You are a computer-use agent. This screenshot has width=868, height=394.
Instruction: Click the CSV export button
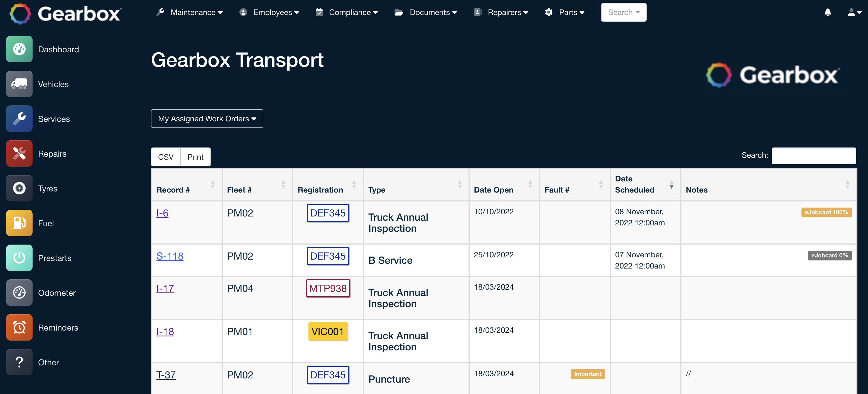click(x=166, y=157)
